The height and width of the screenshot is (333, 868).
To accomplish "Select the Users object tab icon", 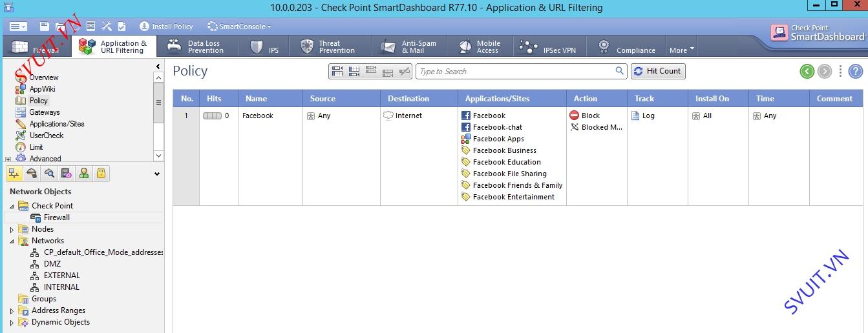I will click(x=84, y=173).
